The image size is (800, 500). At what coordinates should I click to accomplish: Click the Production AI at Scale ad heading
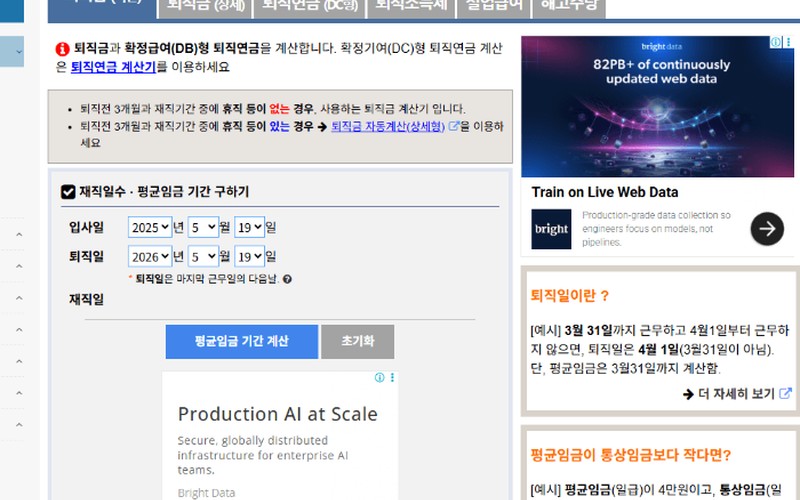[278, 414]
